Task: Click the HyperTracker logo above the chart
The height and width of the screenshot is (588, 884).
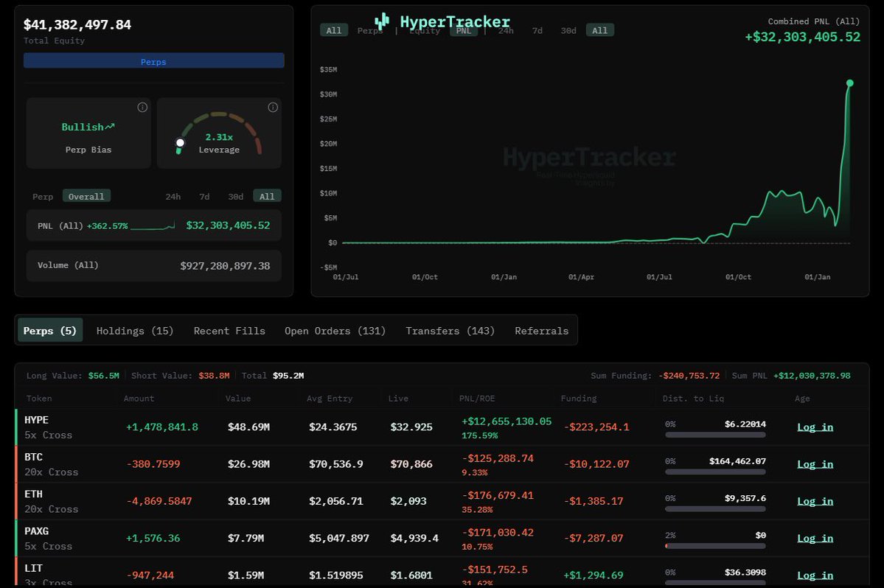Action: (442, 22)
